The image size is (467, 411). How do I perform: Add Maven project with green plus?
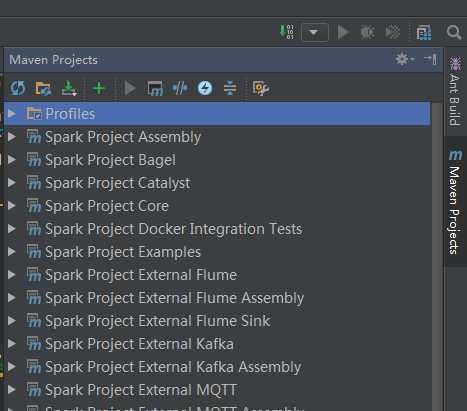point(99,88)
